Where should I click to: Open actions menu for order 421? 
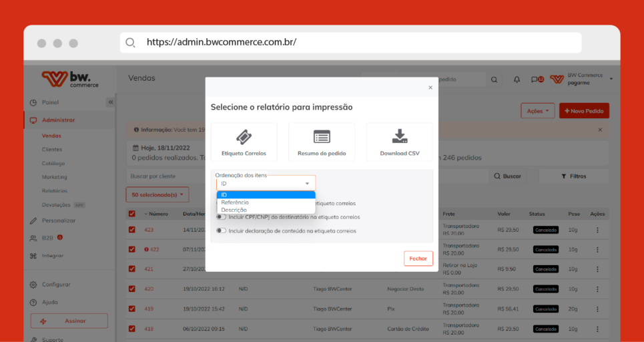[597, 269]
